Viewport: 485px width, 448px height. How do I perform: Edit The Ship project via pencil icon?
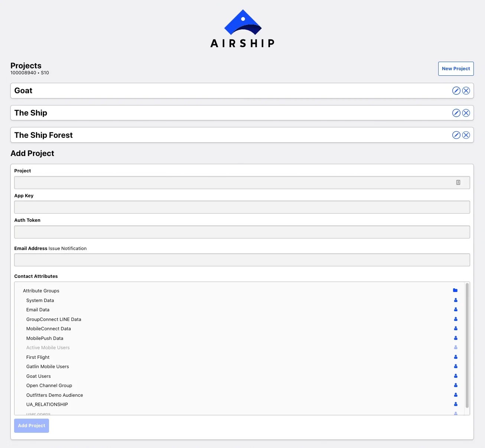tap(456, 113)
